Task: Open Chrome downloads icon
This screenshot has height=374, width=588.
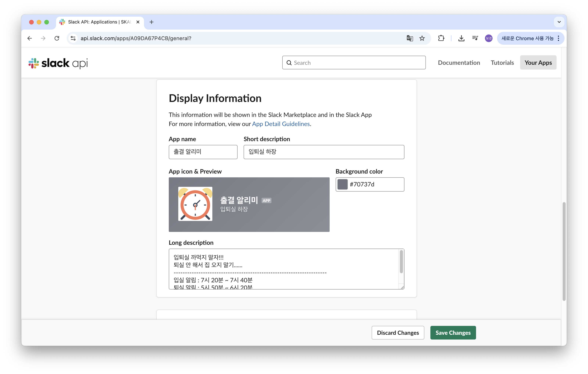Action: (461, 38)
